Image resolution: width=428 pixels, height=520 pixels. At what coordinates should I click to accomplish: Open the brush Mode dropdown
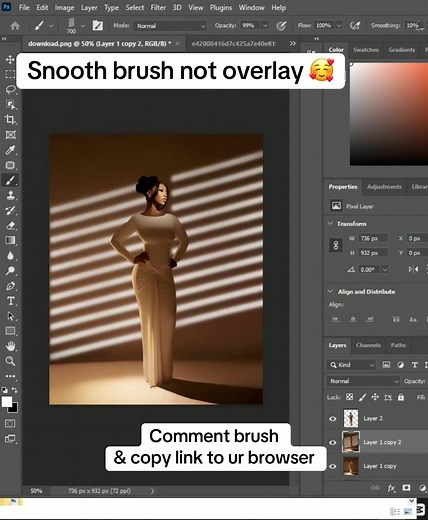(170, 26)
